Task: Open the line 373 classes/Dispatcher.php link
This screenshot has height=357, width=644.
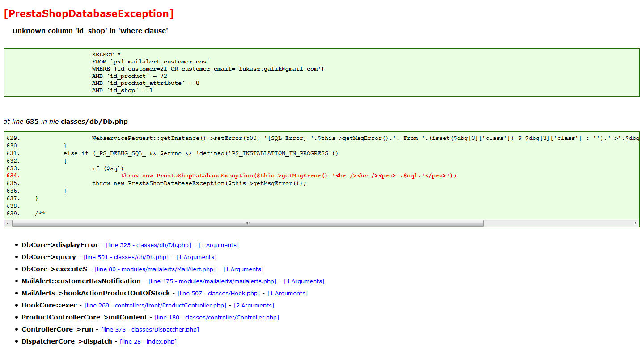Action: coord(150,330)
